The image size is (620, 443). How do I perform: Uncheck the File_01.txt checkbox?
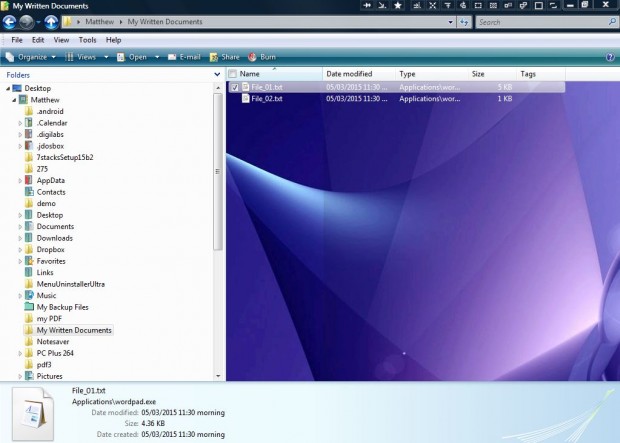[234, 87]
